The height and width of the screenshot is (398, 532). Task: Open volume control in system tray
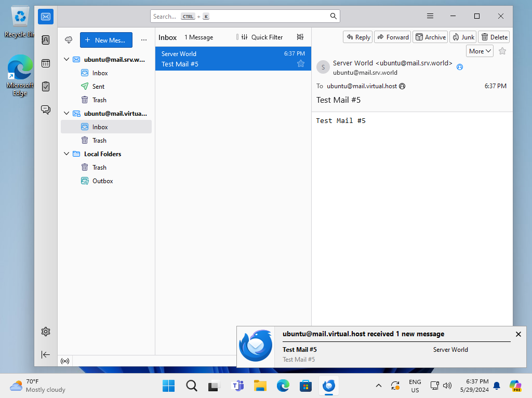(447, 386)
